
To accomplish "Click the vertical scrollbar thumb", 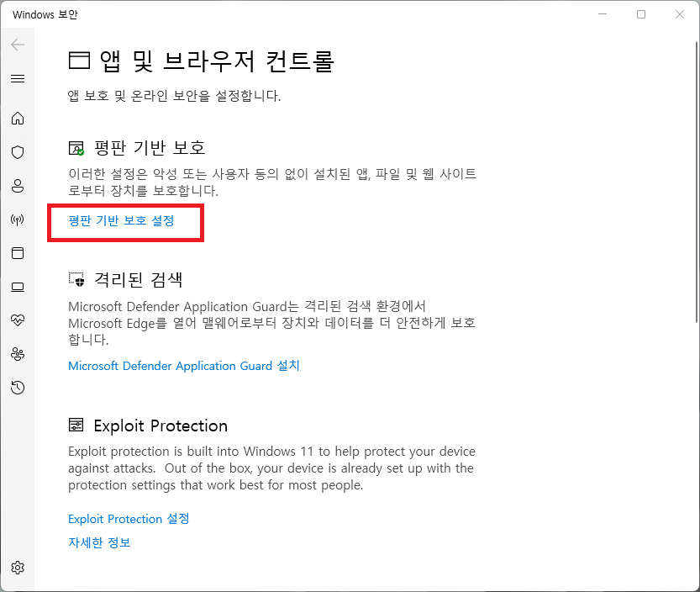I will [697, 182].
